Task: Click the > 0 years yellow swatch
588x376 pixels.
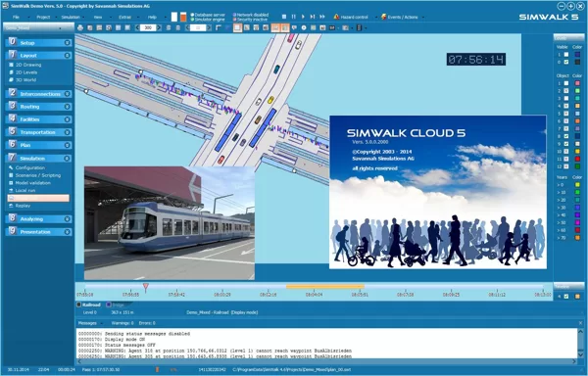Action: (x=577, y=185)
